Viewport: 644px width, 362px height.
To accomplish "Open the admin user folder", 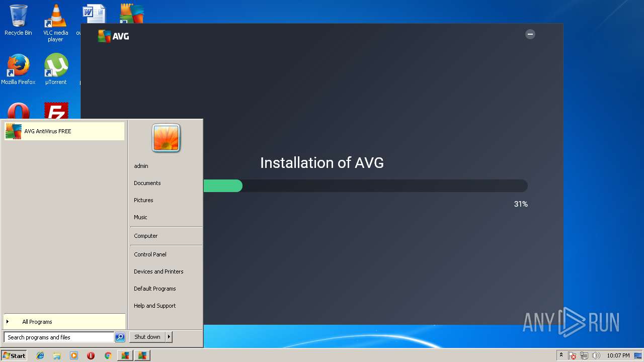I will tap(141, 166).
